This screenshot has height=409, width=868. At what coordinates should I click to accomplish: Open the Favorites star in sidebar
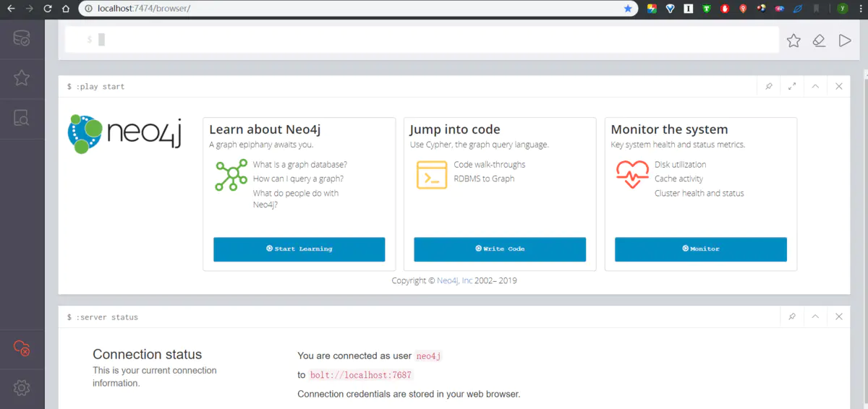click(22, 77)
